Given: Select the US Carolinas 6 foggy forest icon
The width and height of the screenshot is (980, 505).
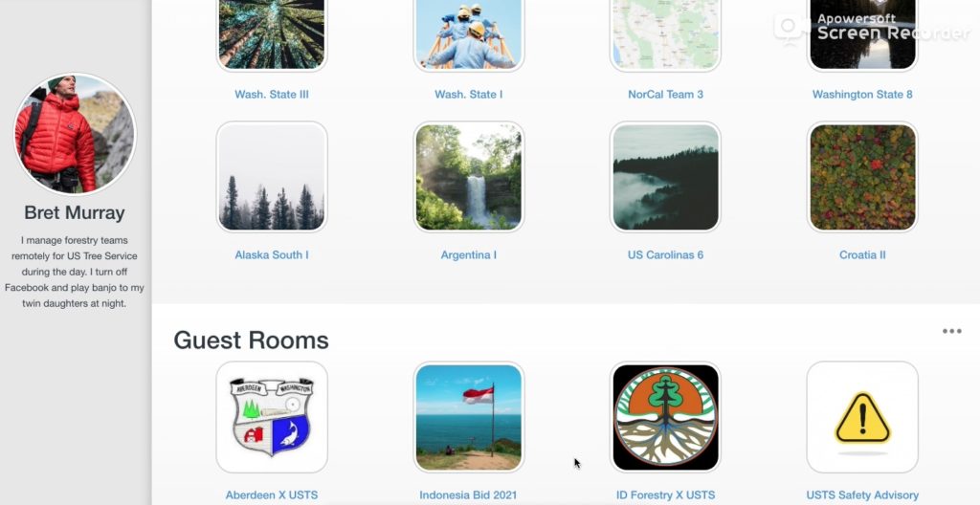Looking at the screenshot, I should pos(666,177).
